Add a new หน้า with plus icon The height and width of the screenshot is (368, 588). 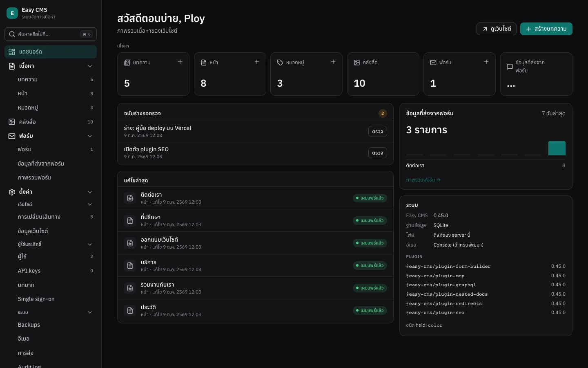click(x=257, y=62)
